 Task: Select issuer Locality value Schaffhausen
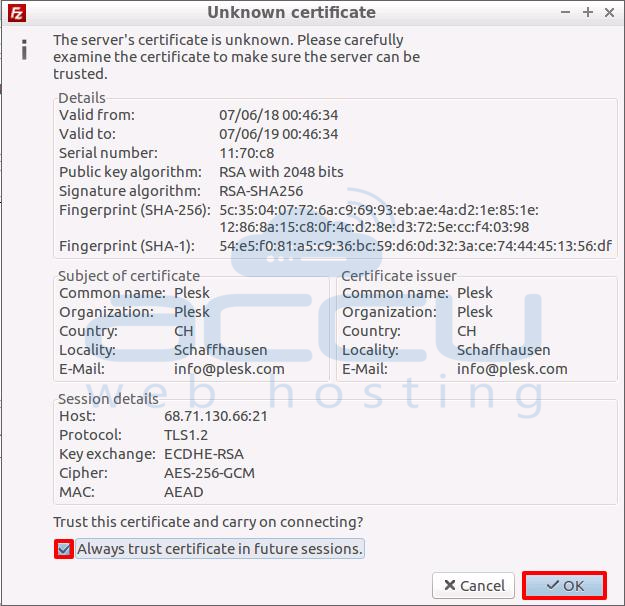504,350
